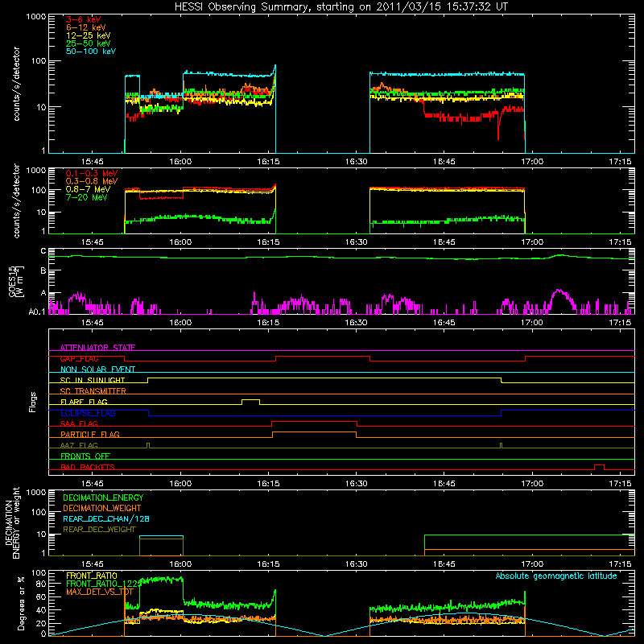
Task: Click the GOES15 axis label
Action: point(16,282)
